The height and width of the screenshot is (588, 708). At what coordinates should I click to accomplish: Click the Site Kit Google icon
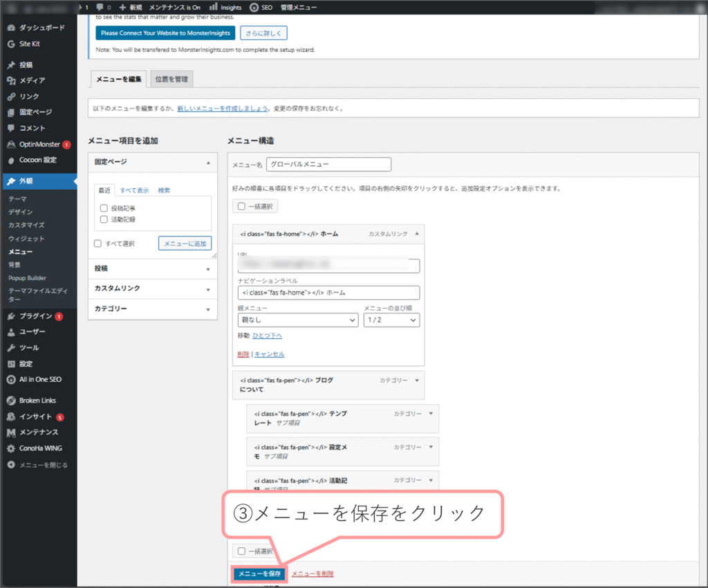[x=11, y=44]
